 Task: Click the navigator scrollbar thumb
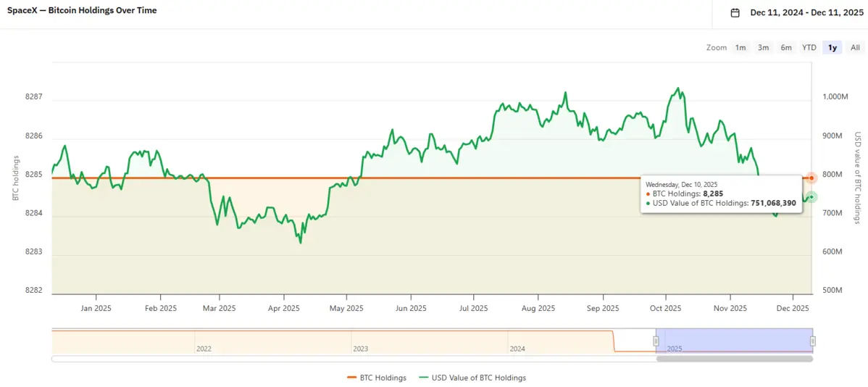point(734,359)
